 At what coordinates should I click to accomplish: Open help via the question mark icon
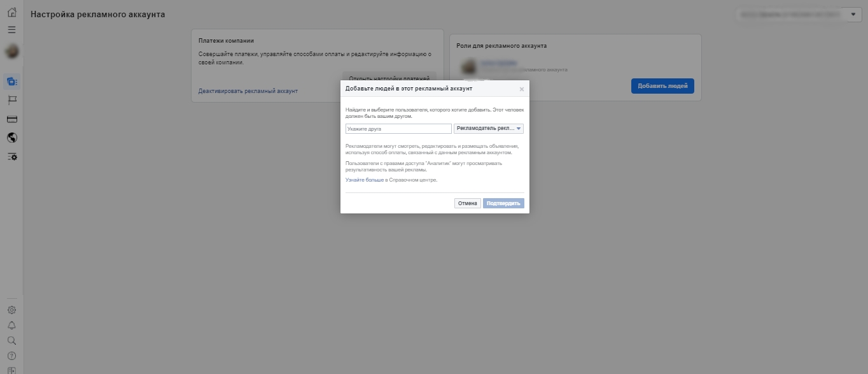coord(11,356)
